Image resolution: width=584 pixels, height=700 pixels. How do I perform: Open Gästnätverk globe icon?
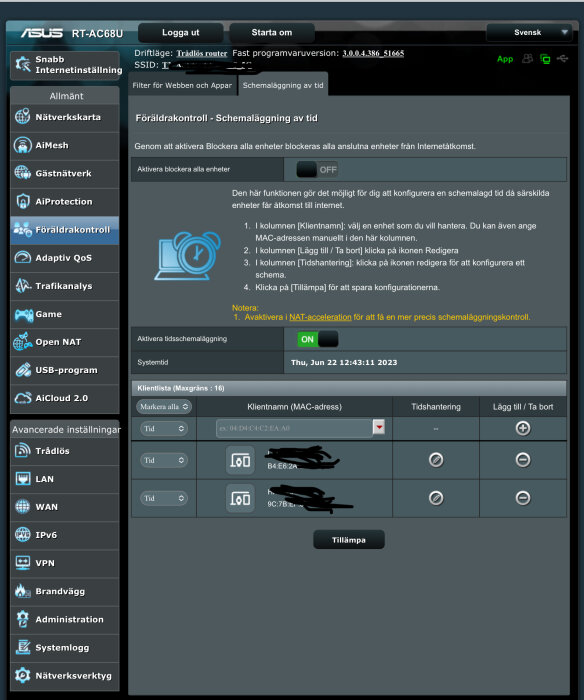[x=22, y=173]
